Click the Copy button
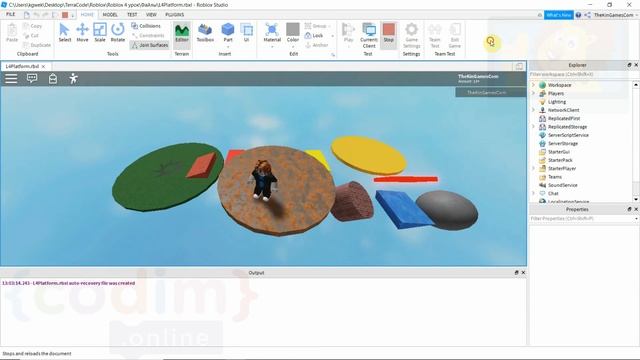The image size is (640, 360). coord(33,26)
